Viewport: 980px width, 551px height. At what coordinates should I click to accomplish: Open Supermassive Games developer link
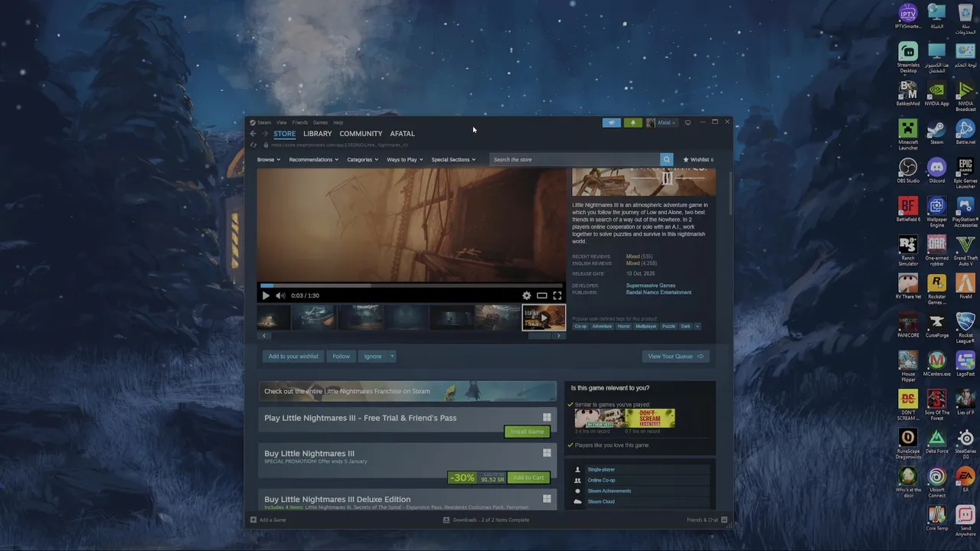pos(651,285)
